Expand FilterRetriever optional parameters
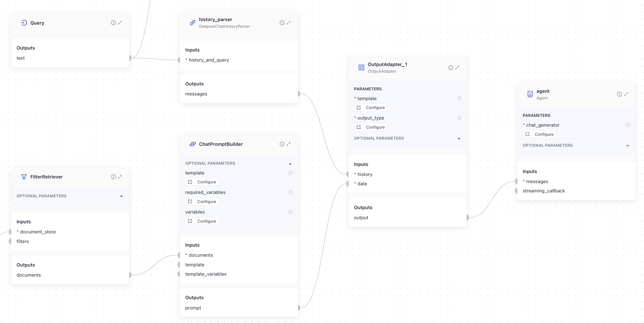Screen dimensions: 644x323 tap(121, 196)
